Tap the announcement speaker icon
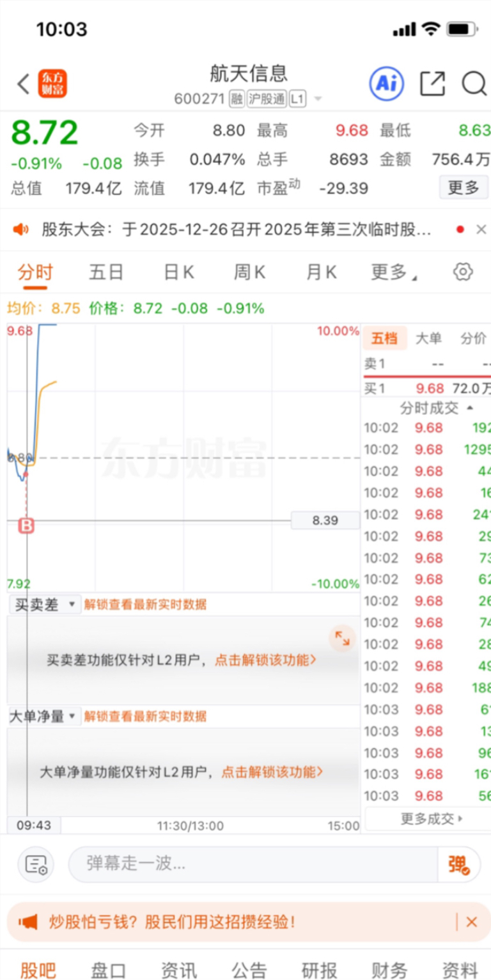 (x=21, y=229)
